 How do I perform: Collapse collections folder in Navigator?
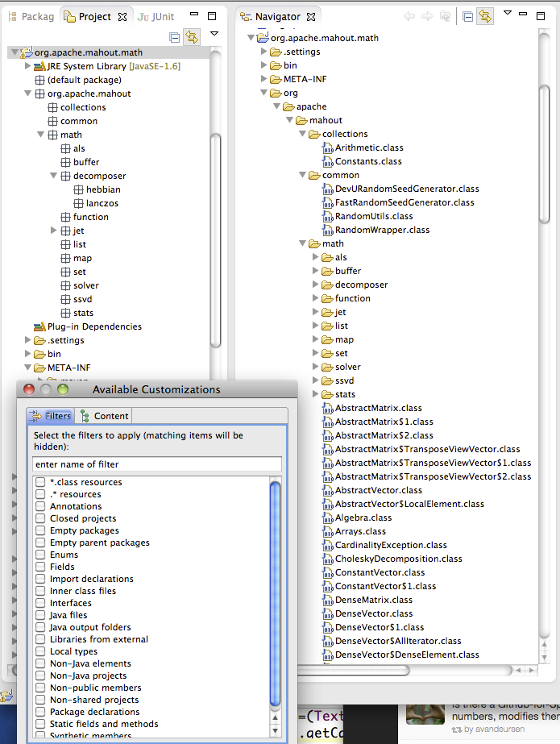click(302, 134)
